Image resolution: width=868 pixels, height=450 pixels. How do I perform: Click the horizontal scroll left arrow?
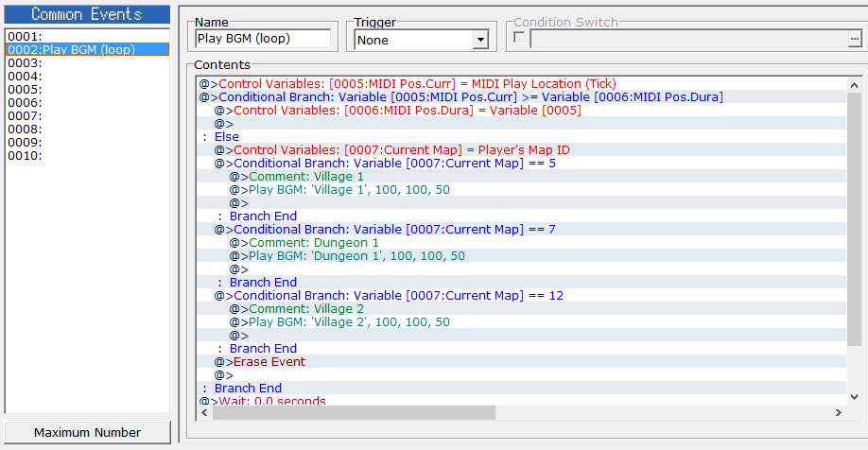205,412
